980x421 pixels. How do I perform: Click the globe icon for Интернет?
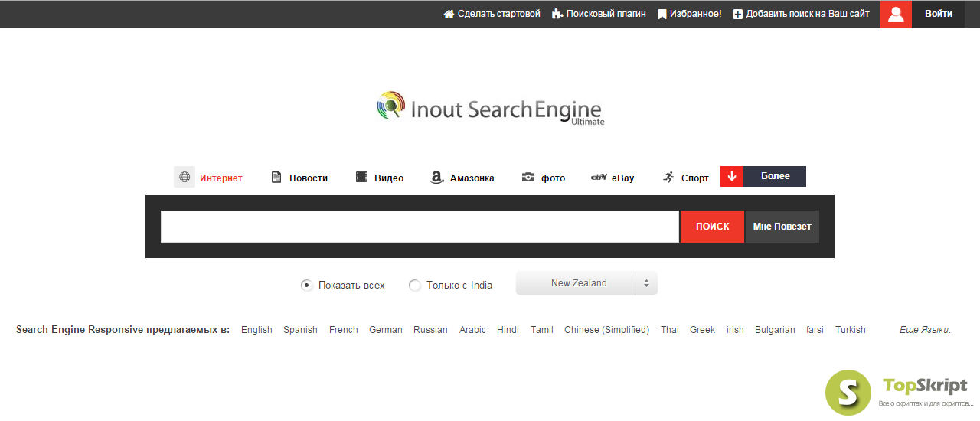click(185, 177)
